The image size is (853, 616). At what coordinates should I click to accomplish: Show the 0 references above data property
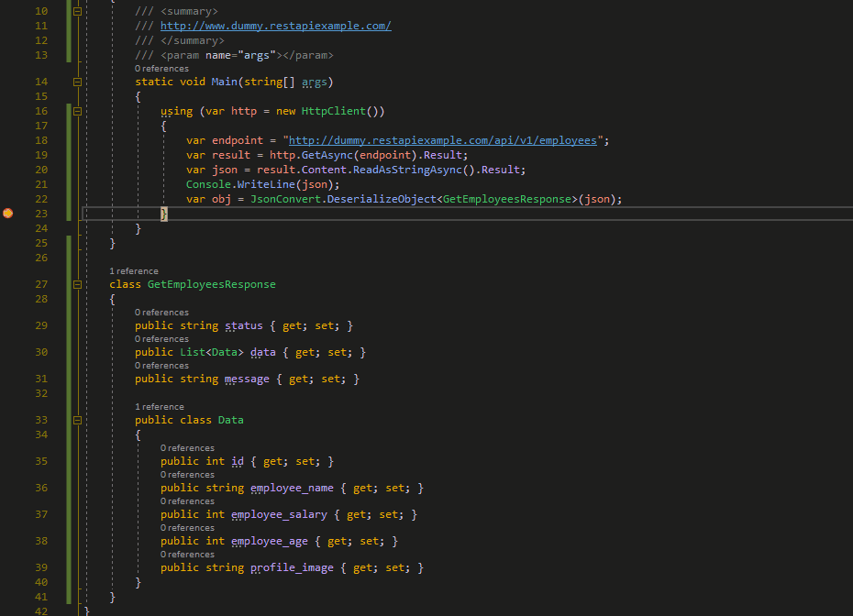tap(161, 339)
